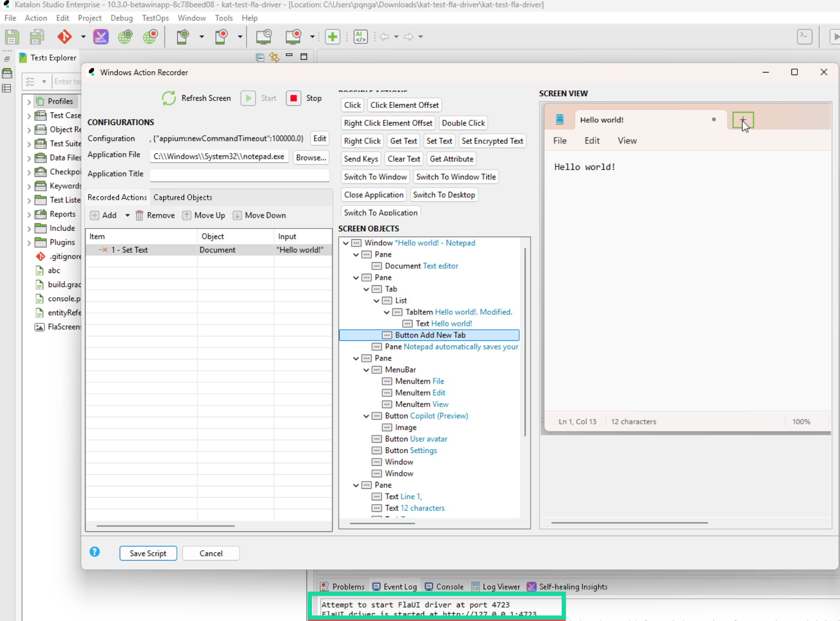This screenshot has width=840, height=621.
Task: Click the Add New Tab plus in Screen View
Action: [x=743, y=120]
